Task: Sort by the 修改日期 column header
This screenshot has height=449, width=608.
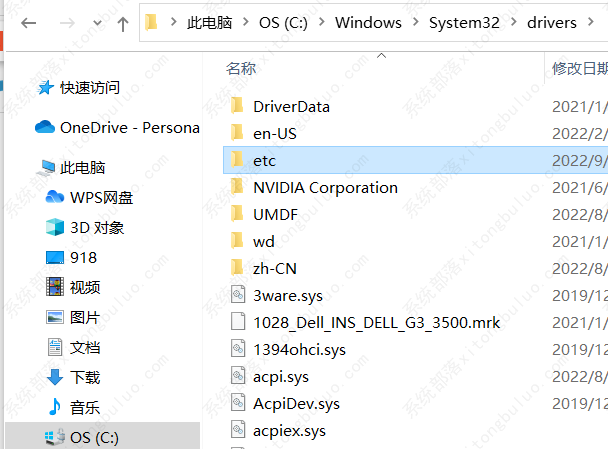Action: [579, 68]
